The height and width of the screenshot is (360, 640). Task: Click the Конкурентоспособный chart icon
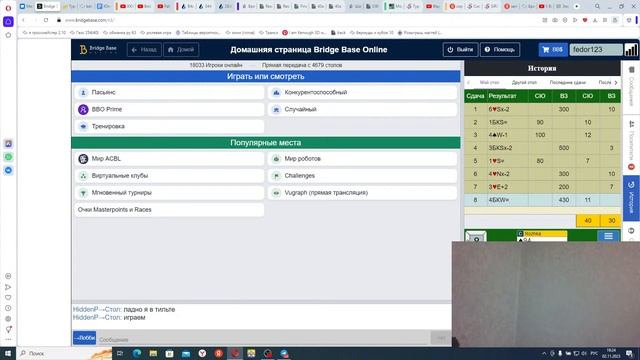coord(276,93)
